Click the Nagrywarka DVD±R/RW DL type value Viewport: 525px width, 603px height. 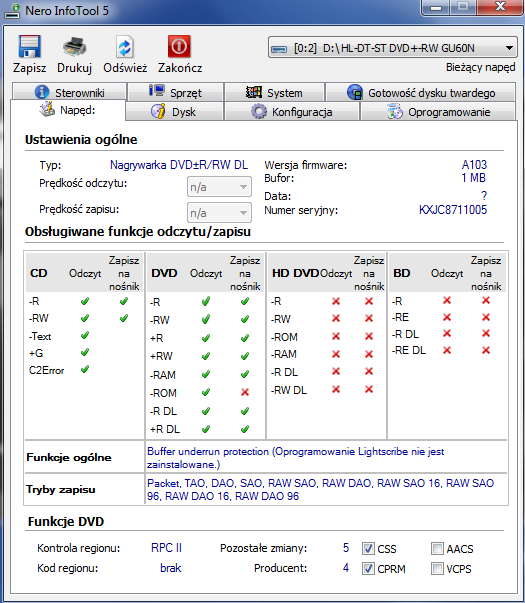179,165
